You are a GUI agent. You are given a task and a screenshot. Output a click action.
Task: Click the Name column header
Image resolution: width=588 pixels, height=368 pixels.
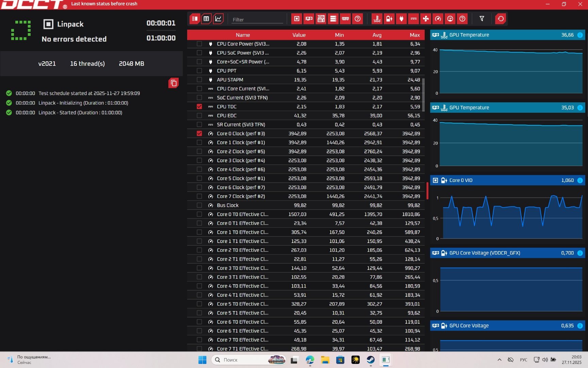click(243, 35)
